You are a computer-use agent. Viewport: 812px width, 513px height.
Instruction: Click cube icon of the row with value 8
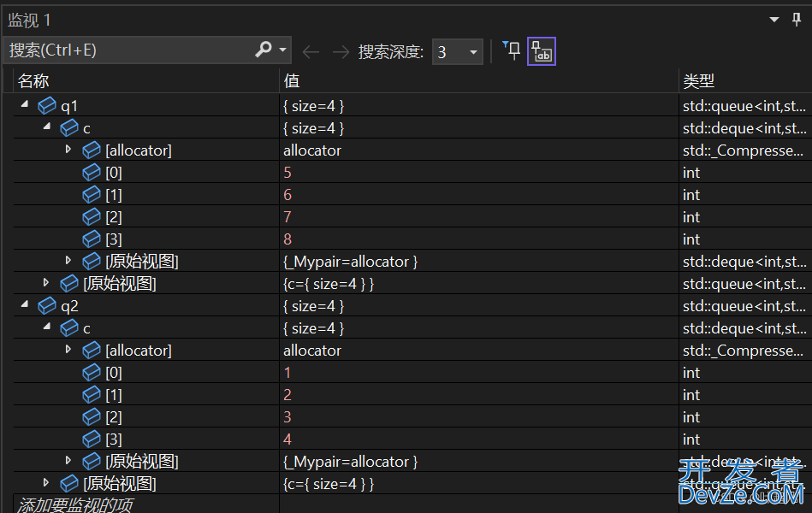point(92,239)
